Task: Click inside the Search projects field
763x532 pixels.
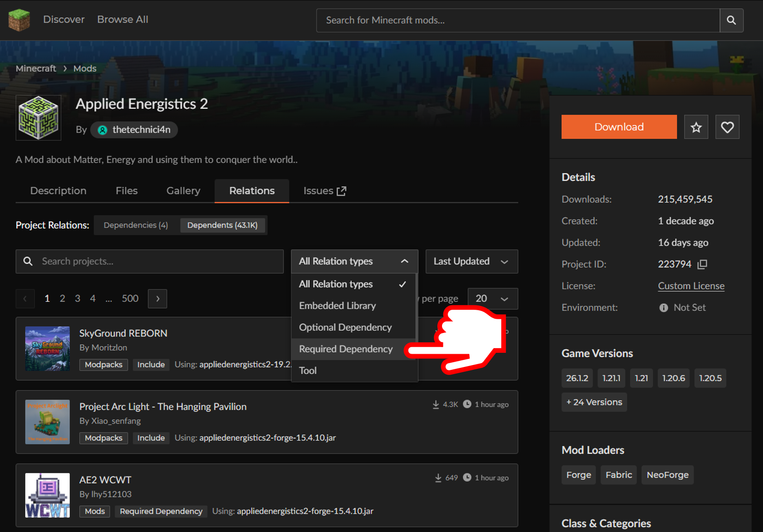Action: point(149,262)
